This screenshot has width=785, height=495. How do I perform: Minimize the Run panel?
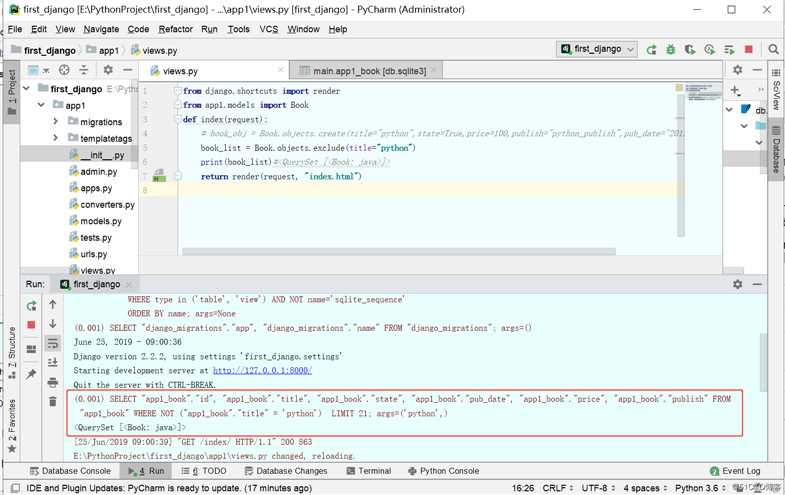pyautogui.click(x=757, y=284)
